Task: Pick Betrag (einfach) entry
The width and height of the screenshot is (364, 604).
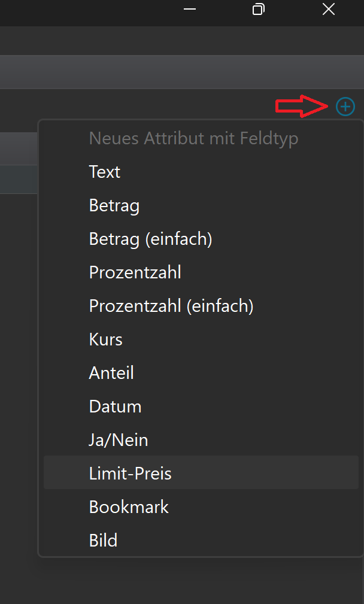Action: pyautogui.click(x=150, y=239)
